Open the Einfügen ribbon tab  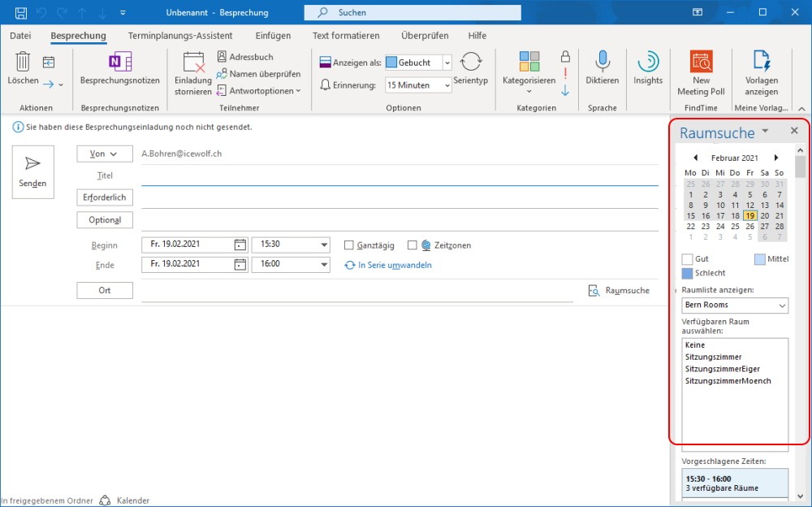coord(273,36)
